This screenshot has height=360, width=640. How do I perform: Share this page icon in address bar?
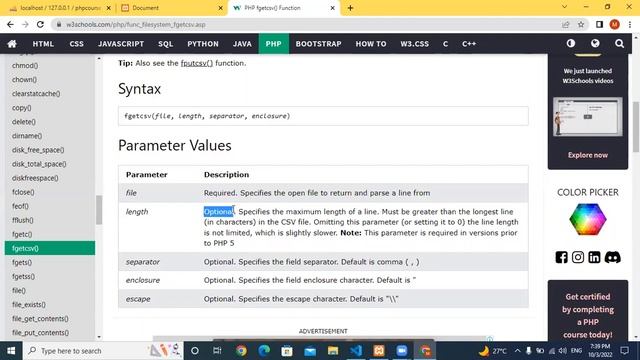[x=566, y=24]
